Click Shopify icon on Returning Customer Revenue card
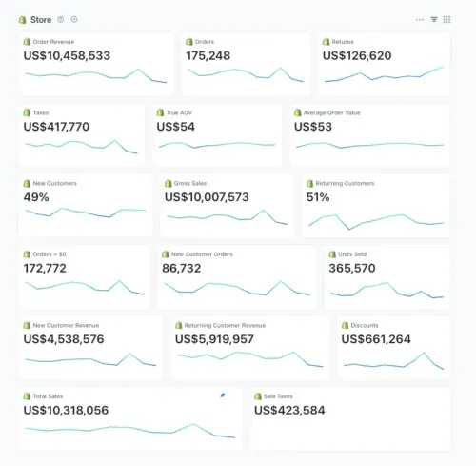The height and width of the screenshot is (466, 476). tap(179, 325)
